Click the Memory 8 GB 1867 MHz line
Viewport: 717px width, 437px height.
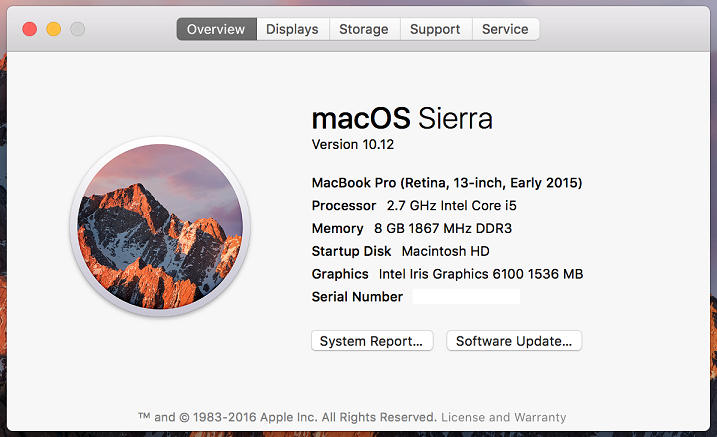point(412,228)
